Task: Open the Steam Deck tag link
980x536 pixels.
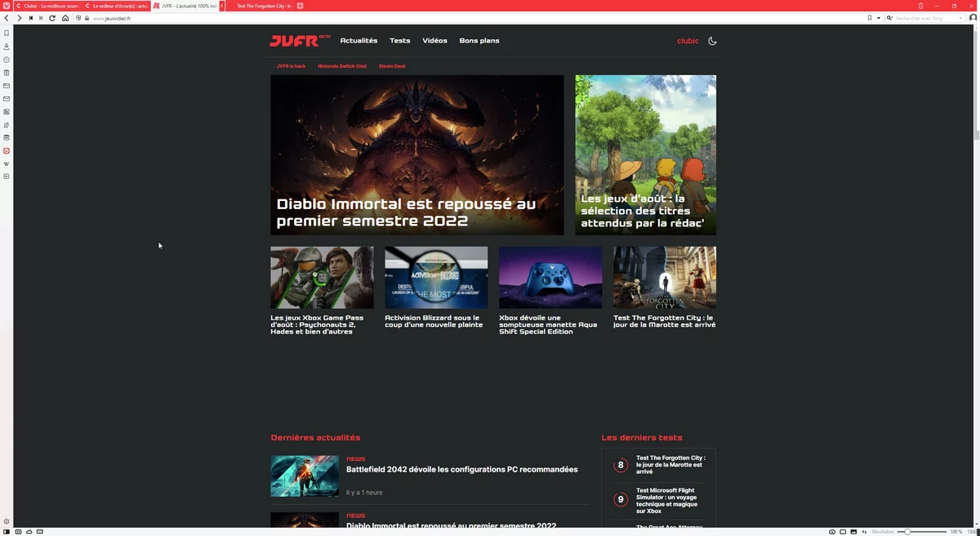Action: [392, 66]
